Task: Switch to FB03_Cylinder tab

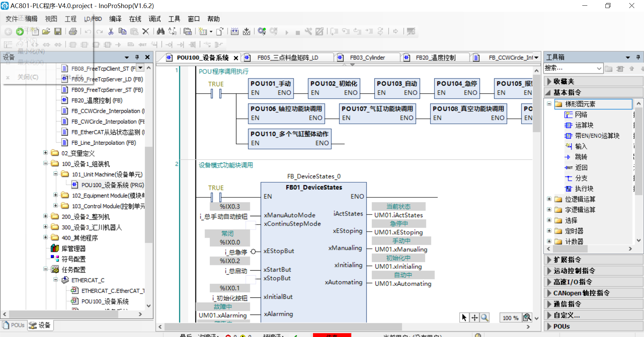Action: click(x=367, y=58)
